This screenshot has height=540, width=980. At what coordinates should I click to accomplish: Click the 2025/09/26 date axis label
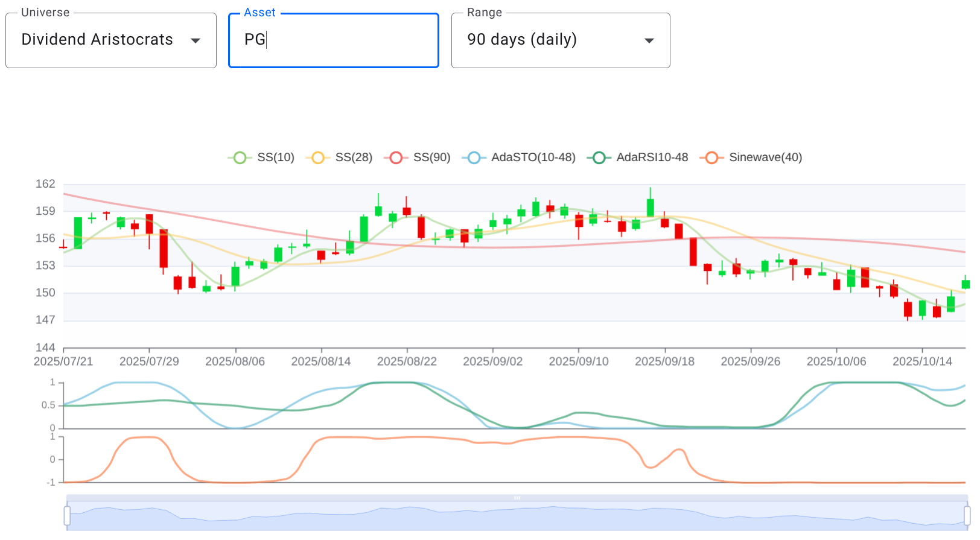pyautogui.click(x=751, y=361)
